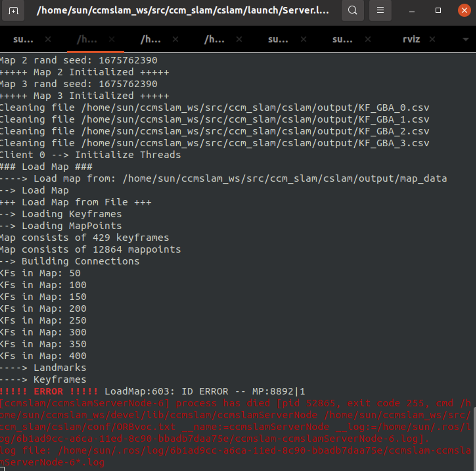
Task: Close the active /h... tab
Action: [112, 39]
